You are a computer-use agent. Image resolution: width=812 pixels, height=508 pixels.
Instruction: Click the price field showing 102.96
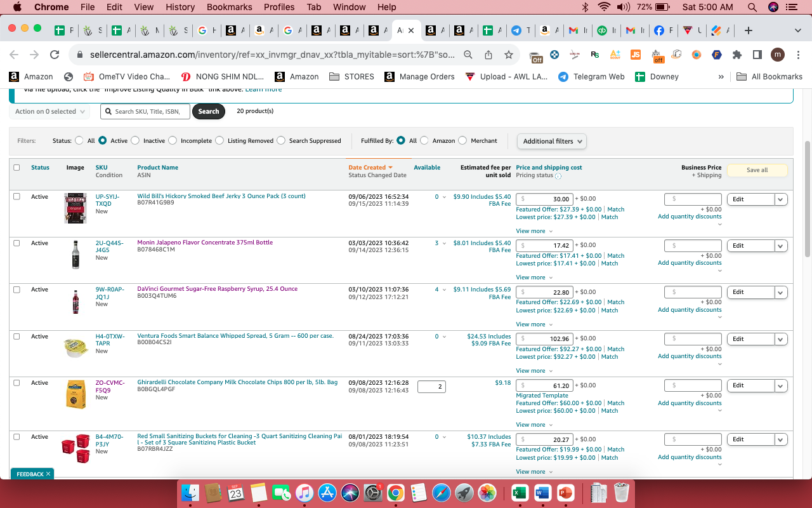click(545, 339)
